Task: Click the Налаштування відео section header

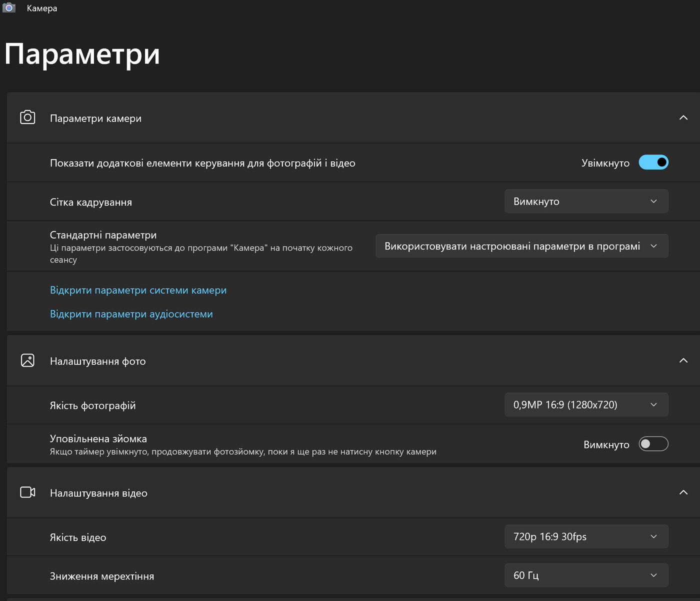Action: (99, 493)
